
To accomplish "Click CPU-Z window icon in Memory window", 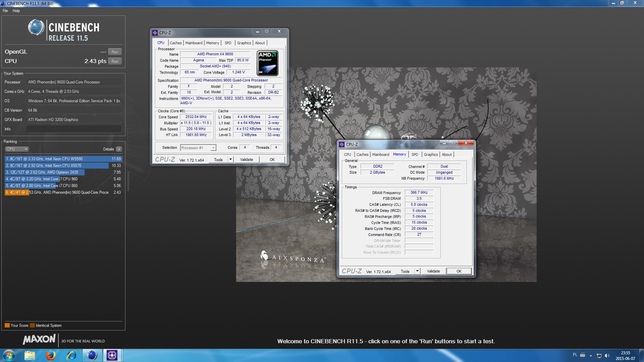I will (x=342, y=144).
